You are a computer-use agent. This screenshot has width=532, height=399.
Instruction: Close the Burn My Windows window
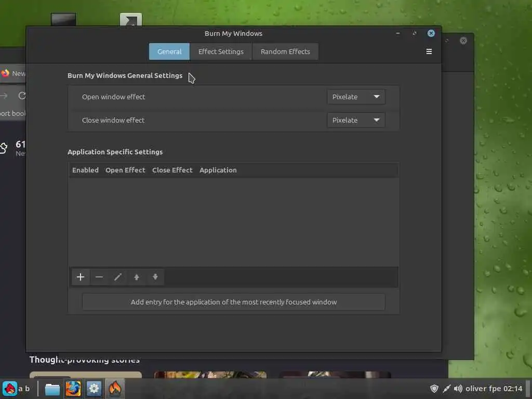pyautogui.click(x=431, y=33)
